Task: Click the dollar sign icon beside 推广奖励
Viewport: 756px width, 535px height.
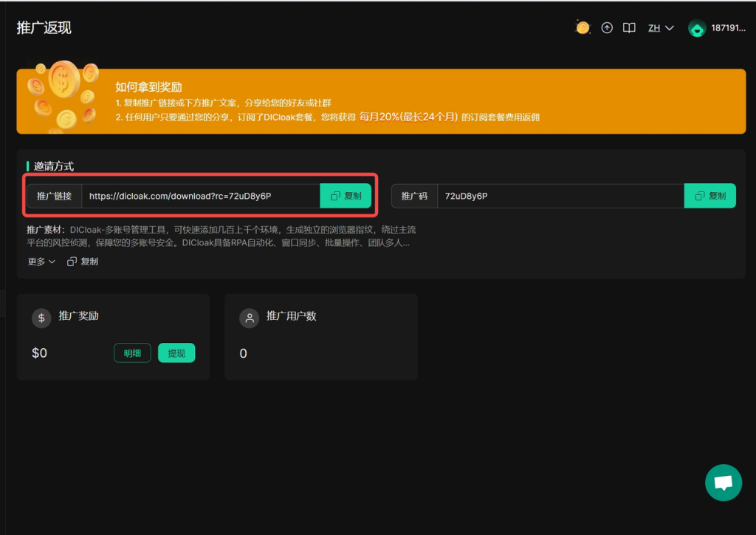Action: [41, 318]
